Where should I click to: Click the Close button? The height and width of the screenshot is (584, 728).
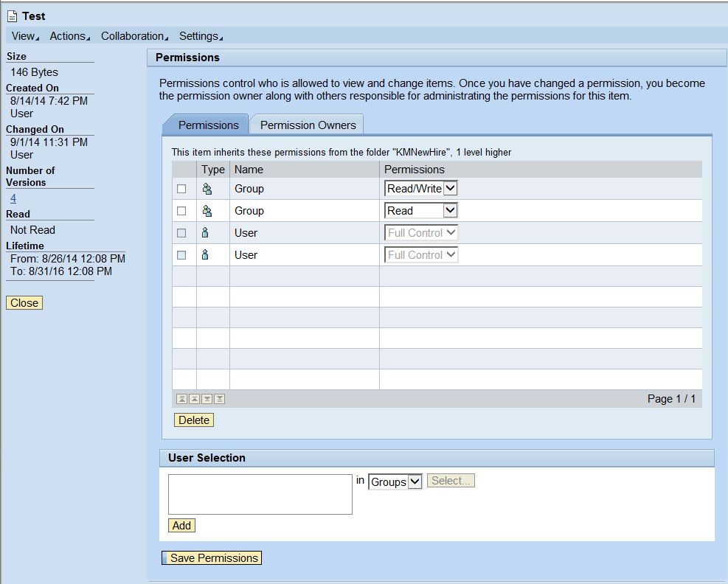tap(24, 302)
